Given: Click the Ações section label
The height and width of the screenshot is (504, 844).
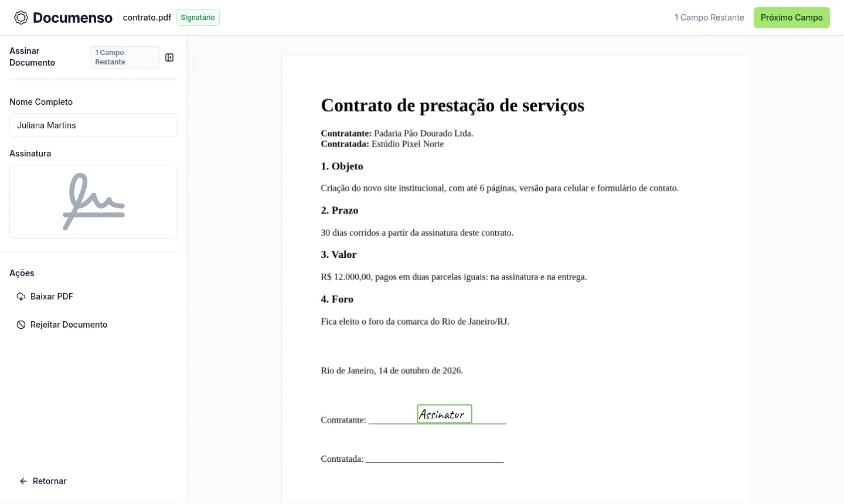Looking at the screenshot, I should [22, 273].
